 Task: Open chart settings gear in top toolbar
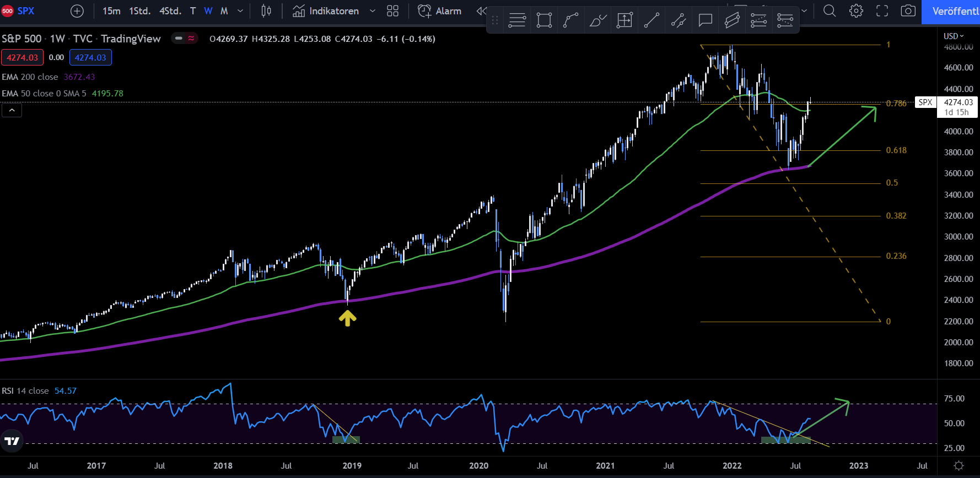click(x=856, y=11)
